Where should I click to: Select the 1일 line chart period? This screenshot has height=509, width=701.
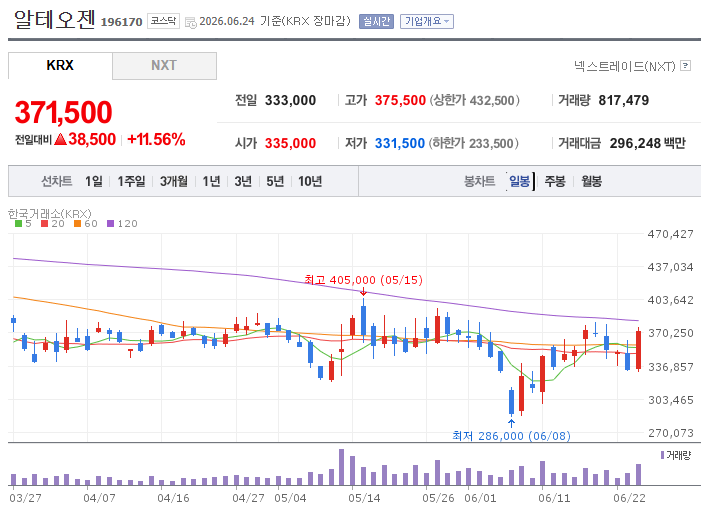[93, 181]
